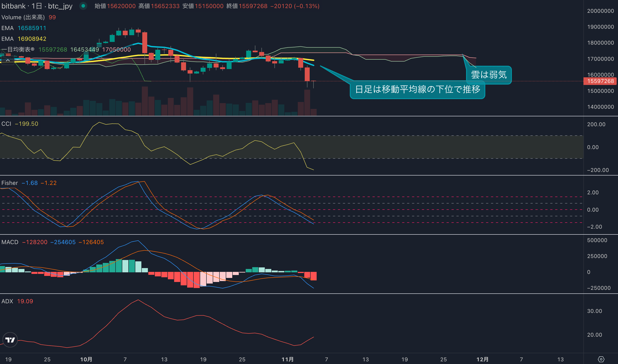Click the TradingView logo icon
The image size is (618, 364).
pyautogui.click(x=10, y=340)
